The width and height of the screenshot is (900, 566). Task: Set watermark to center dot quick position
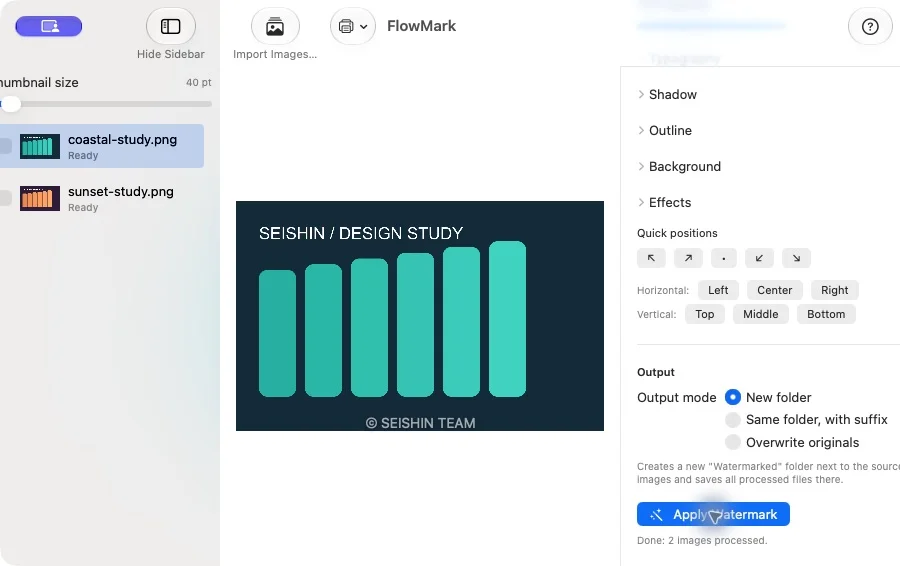pyautogui.click(x=724, y=258)
